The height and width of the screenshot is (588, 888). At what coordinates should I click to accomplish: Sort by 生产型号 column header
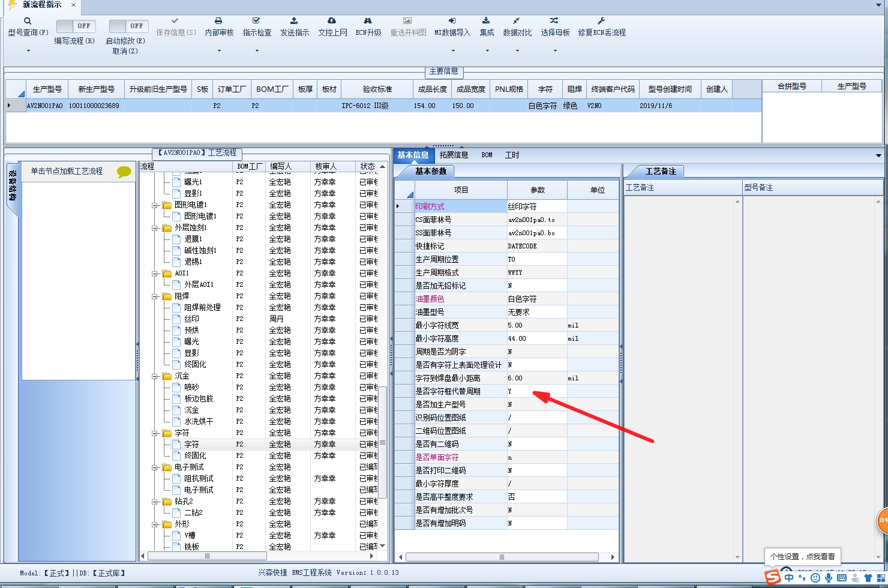(x=47, y=89)
